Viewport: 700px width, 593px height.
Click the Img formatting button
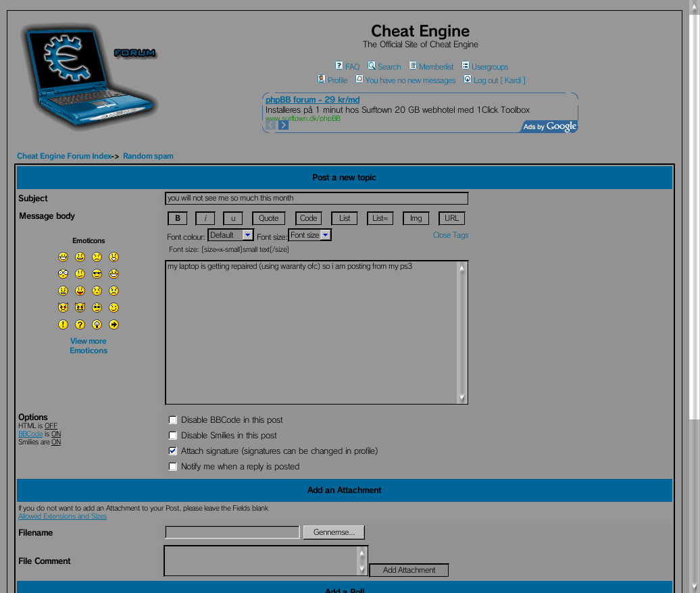(x=416, y=218)
